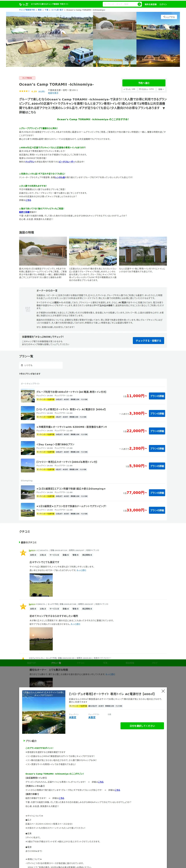This screenshot has width=186, height=868.
Task: Open the sunset photo in the second review
Action: click(41, 639)
